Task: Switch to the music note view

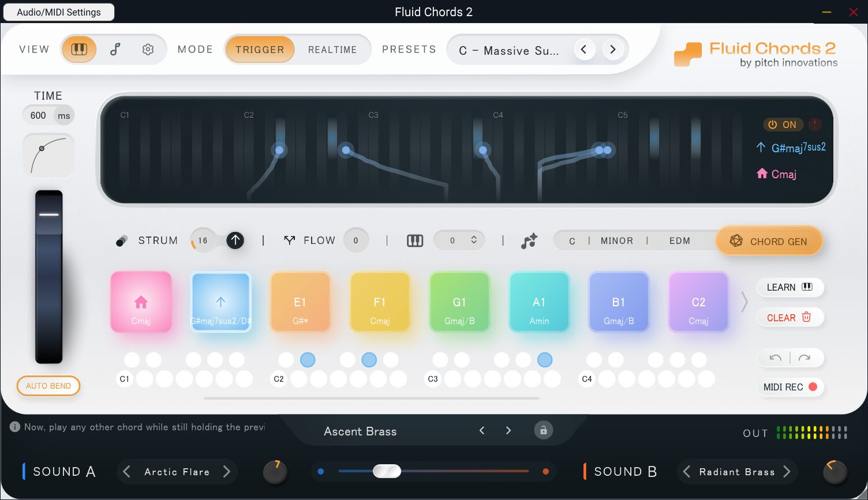Action: [115, 50]
